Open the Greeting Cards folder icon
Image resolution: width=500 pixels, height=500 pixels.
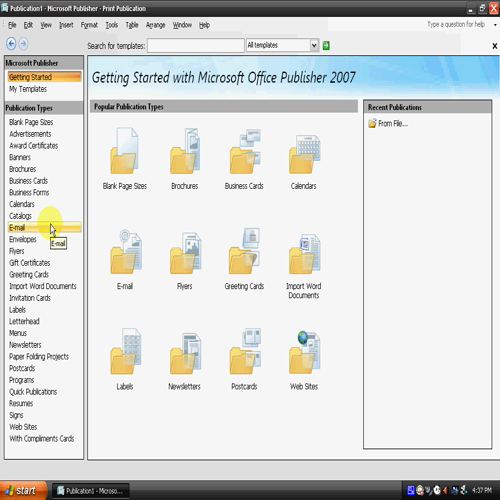[x=244, y=251]
